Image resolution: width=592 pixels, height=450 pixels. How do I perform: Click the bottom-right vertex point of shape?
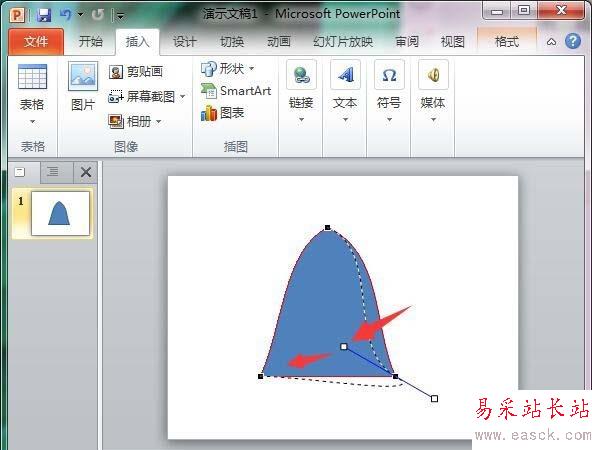coord(395,376)
